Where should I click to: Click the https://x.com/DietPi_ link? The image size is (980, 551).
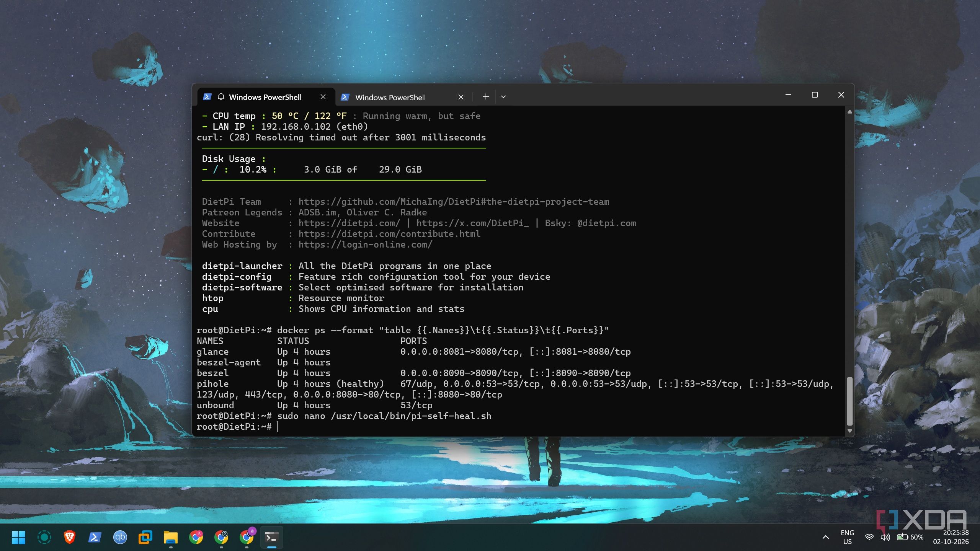pyautogui.click(x=472, y=223)
